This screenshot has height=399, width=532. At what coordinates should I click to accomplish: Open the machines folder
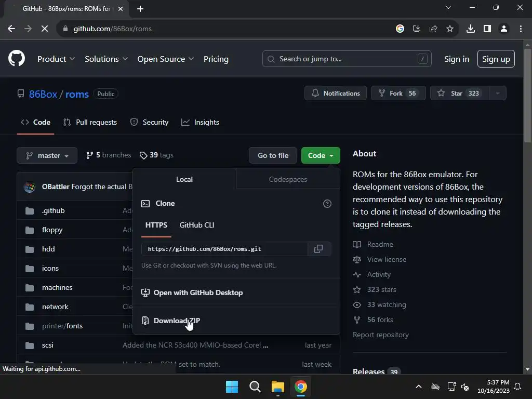click(57, 287)
